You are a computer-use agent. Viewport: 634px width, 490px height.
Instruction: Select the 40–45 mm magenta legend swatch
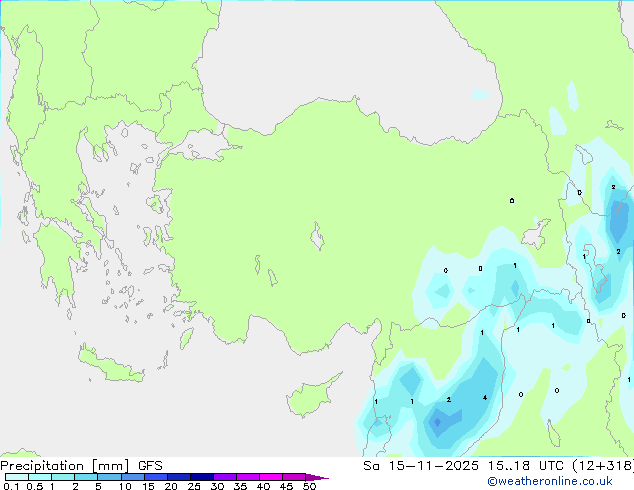[271, 477]
